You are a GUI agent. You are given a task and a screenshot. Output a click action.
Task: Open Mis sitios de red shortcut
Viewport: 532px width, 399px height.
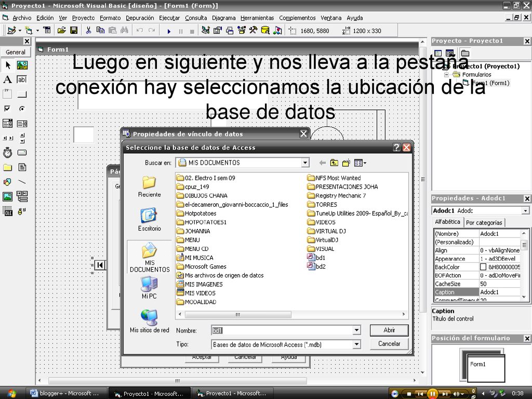coord(149,321)
